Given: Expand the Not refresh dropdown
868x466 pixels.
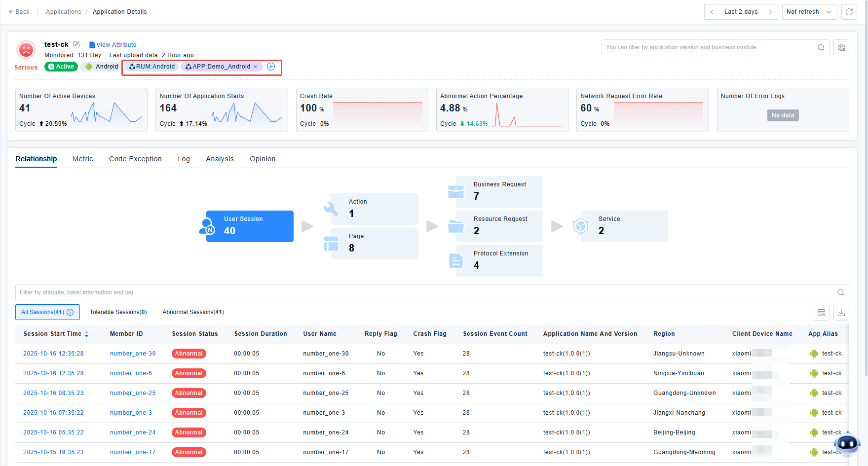Looking at the screenshot, I should coord(809,12).
